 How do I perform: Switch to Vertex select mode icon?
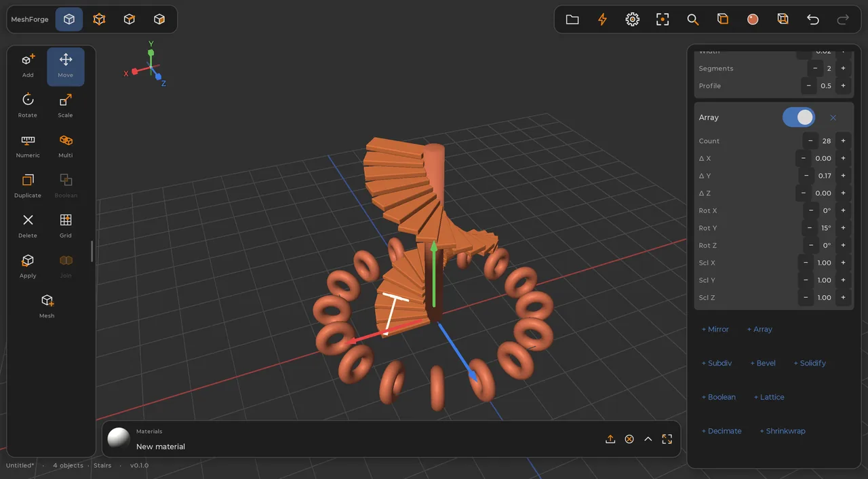pyautogui.click(x=99, y=20)
